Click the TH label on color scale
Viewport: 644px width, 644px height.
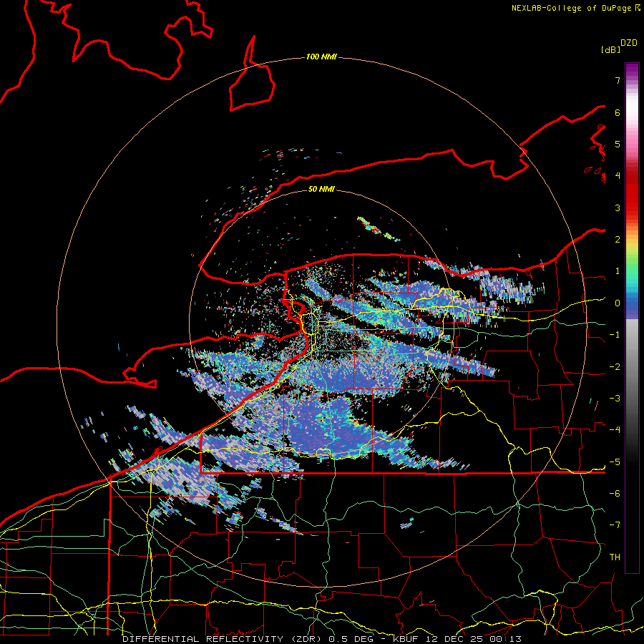pos(615,557)
